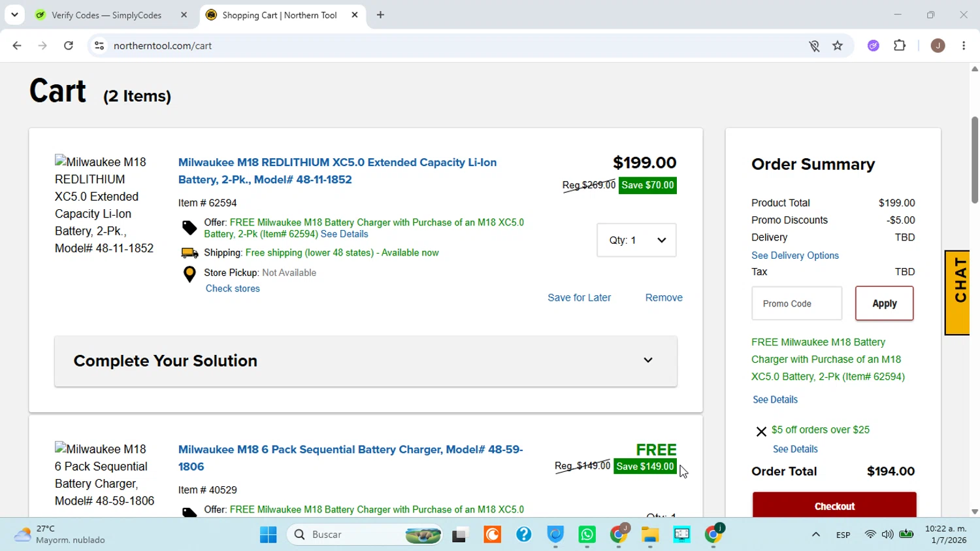Viewport: 980px width, 551px height.
Task: Open File Explorer from taskbar
Action: pyautogui.click(x=649, y=535)
